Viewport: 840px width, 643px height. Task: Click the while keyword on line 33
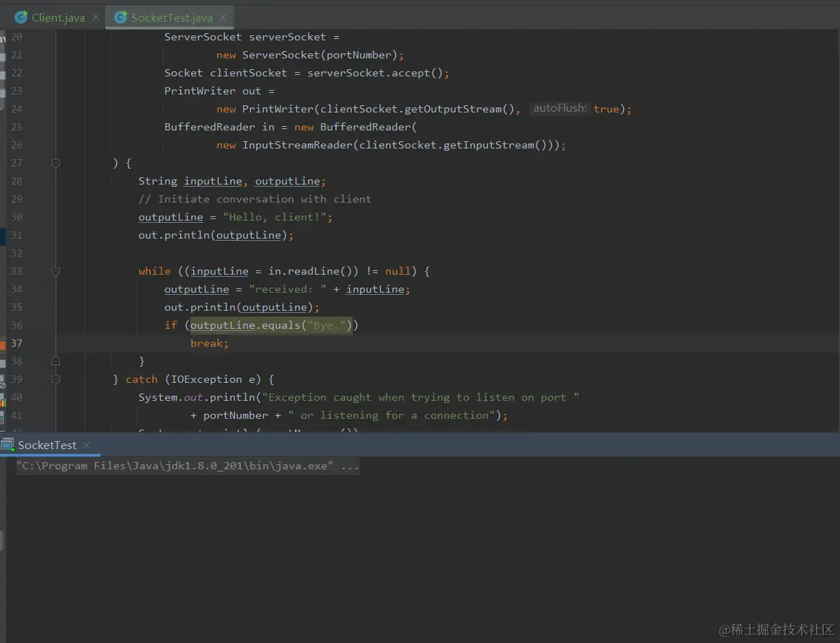pyautogui.click(x=154, y=271)
